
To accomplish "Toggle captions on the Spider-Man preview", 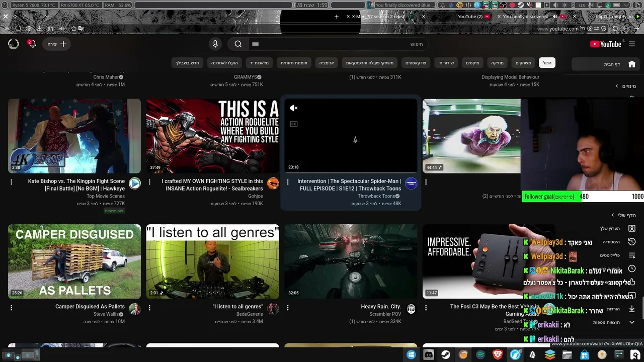I will point(294,124).
